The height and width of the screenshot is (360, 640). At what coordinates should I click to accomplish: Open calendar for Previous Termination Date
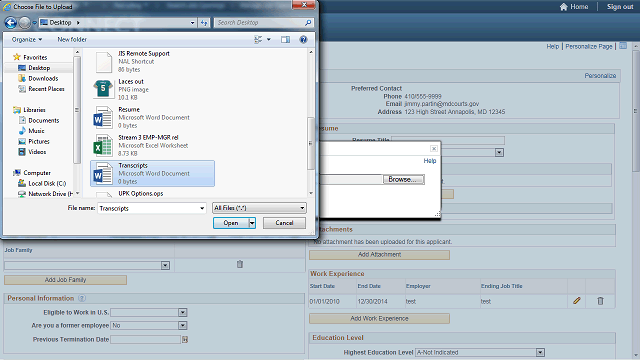click(185, 340)
